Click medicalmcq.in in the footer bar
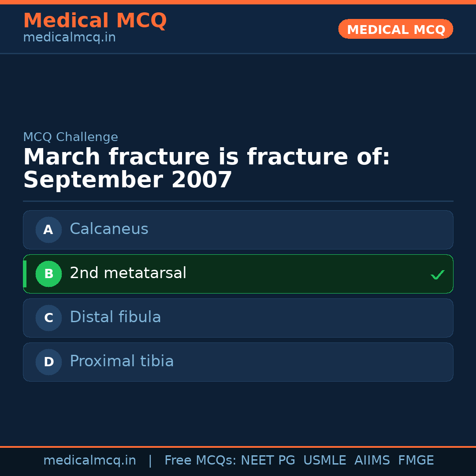Viewport: 476px width, 476px height. (90, 460)
